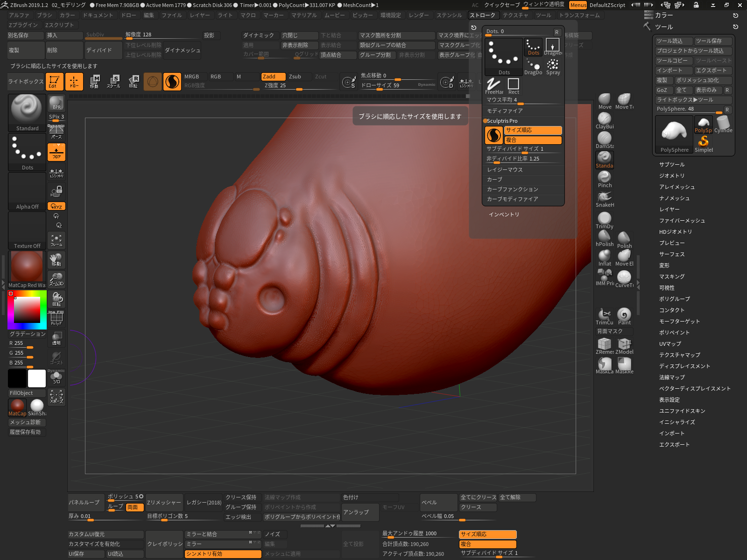Select the Scale (スケール) transform icon
The width and height of the screenshot is (747, 560).
[113, 82]
